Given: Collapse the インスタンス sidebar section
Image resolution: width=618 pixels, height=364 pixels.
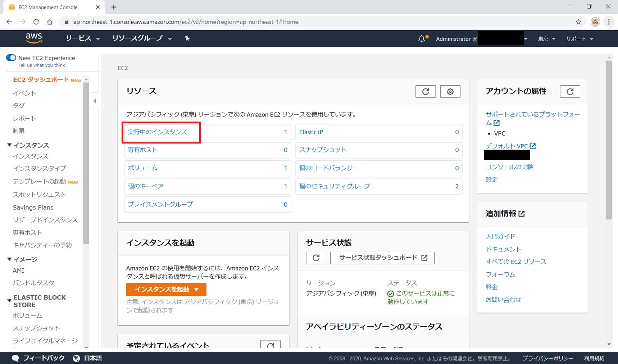Looking at the screenshot, I should pos(9,145).
